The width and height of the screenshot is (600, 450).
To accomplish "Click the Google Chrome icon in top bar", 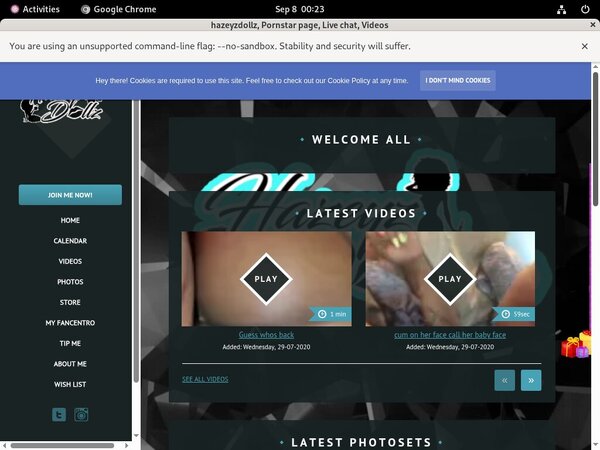I will [85, 9].
